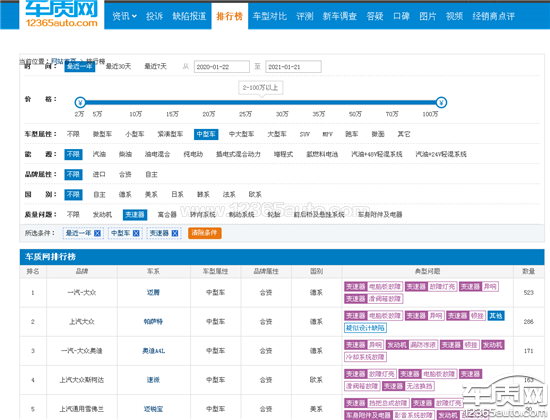
Task: Choose the 小型车 vehicle type
Action: pos(135,134)
